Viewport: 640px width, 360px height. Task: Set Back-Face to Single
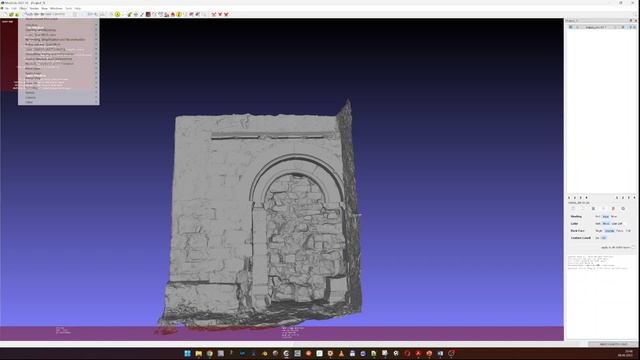[599, 231]
